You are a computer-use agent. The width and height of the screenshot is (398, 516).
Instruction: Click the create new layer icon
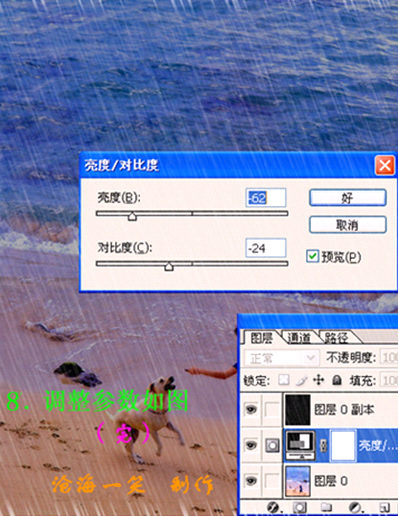pyautogui.click(x=385, y=508)
